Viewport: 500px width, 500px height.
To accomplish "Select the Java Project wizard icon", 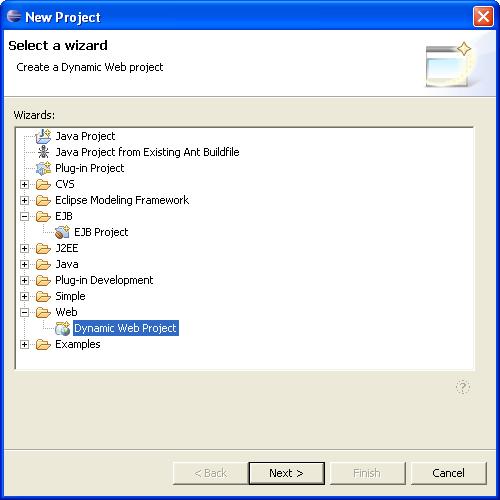I will [43, 136].
